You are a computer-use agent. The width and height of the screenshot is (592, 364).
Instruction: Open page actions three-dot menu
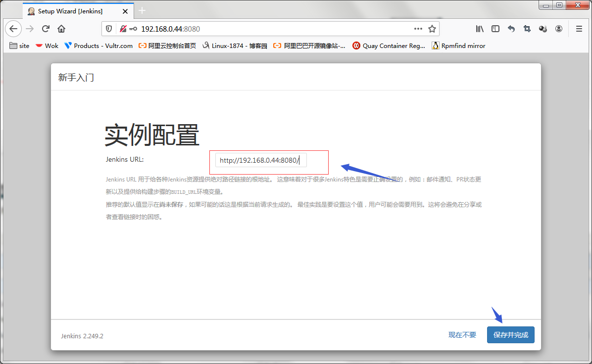[418, 29]
